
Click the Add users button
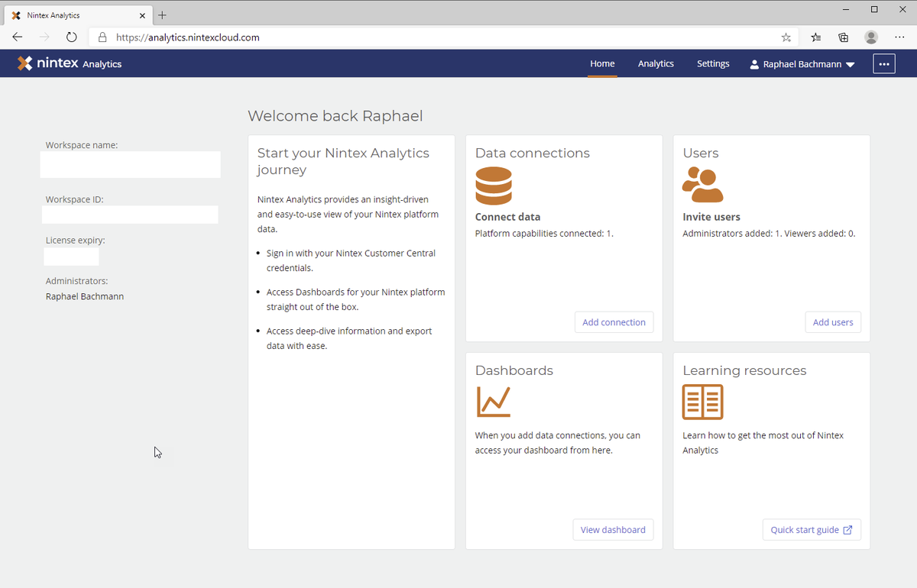(833, 322)
